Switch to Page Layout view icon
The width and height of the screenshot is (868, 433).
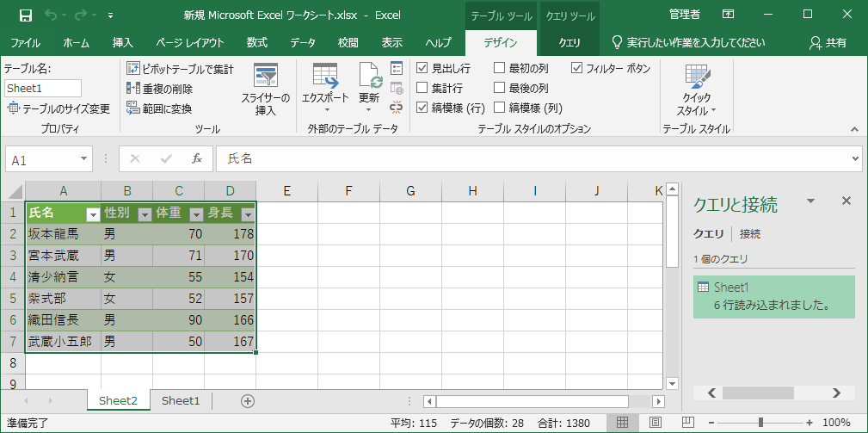[655, 423]
